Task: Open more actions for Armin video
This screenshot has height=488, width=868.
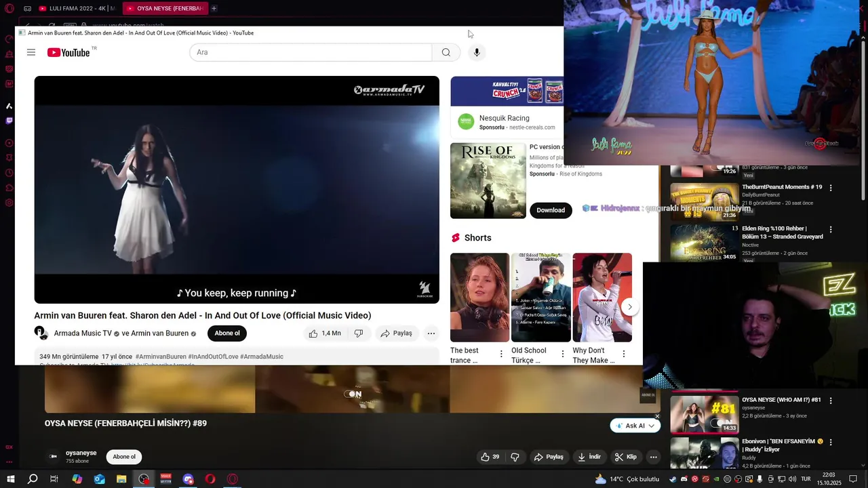Action: (x=431, y=333)
